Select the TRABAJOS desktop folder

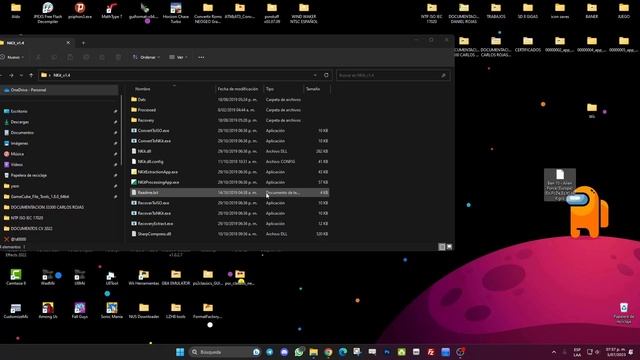496,11
